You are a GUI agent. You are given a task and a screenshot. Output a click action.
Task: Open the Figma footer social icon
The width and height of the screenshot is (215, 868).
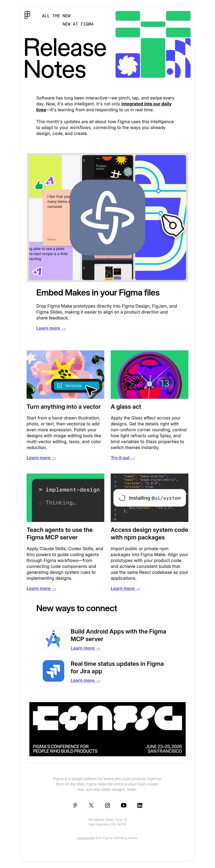[x=75, y=805]
